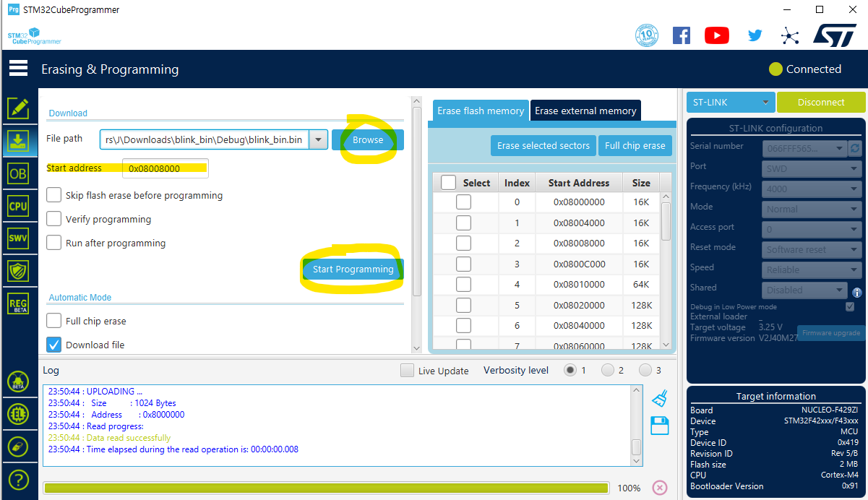Image resolution: width=868 pixels, height=500 pixels.
Task: Open Frequency 4000 kHz dropdown
Action: click(x=813, y=189)
